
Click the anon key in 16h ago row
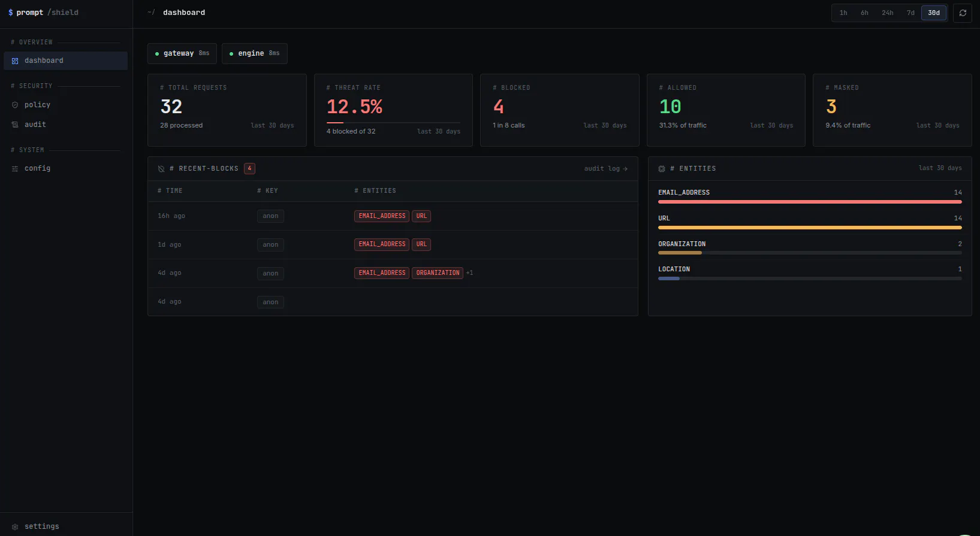coord(270,216)
